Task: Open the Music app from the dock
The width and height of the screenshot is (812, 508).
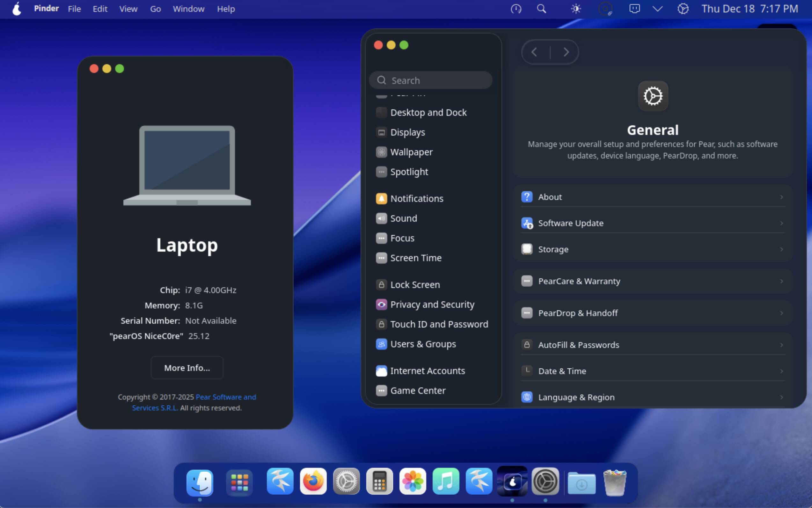Action: click(x=446, y=482)
